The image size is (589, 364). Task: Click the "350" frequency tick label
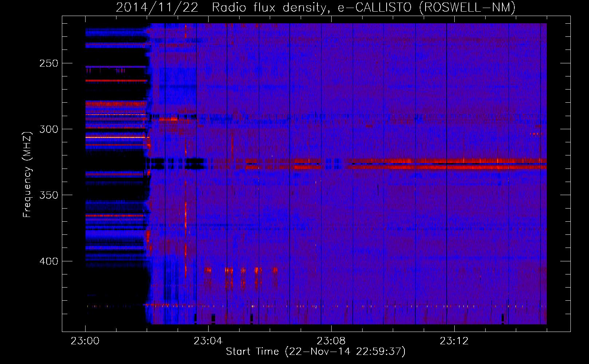[x=48, y=195]
